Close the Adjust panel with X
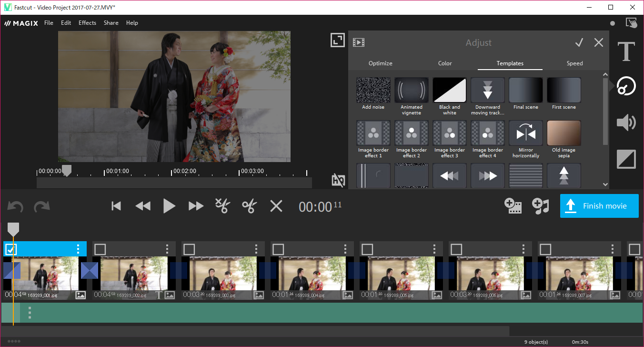This screenshot has height=347, width=644. pos(599,42)
